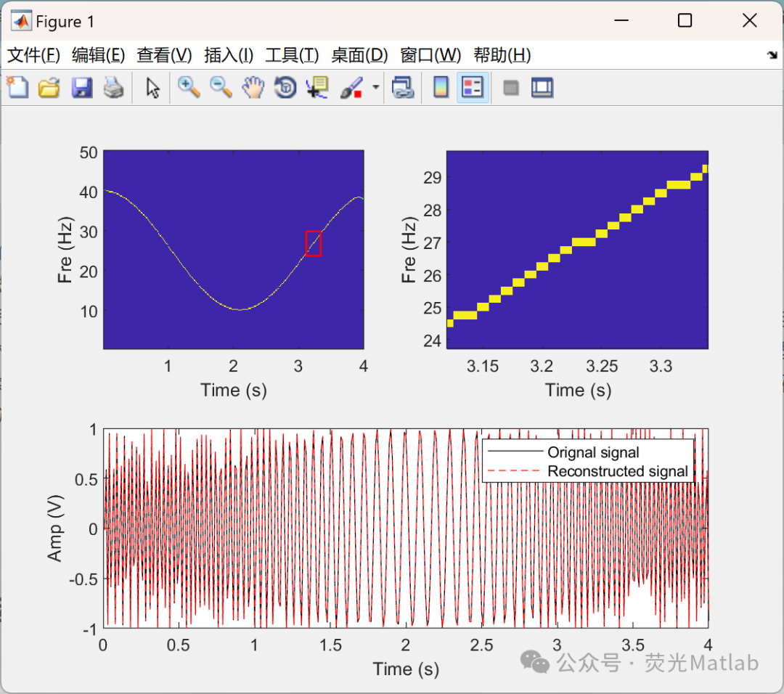Click the signal waveform plot area
Screen dimensions: 784x694
406,528
